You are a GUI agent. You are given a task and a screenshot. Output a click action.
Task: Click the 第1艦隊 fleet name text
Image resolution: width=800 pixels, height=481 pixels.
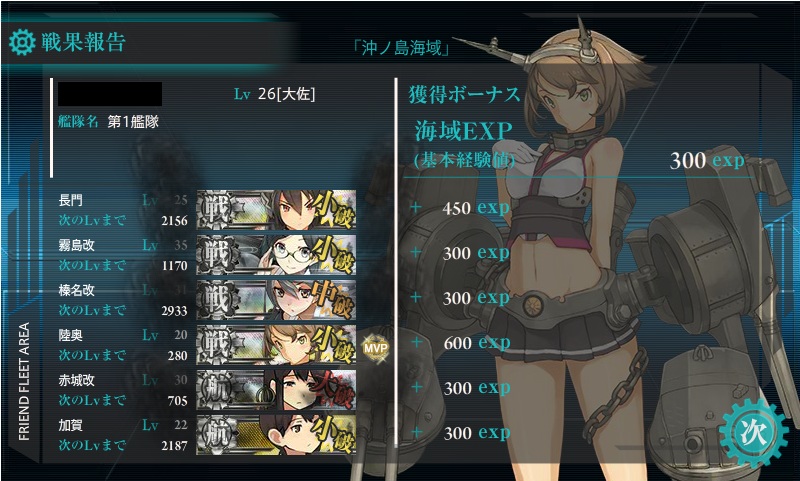133,122
